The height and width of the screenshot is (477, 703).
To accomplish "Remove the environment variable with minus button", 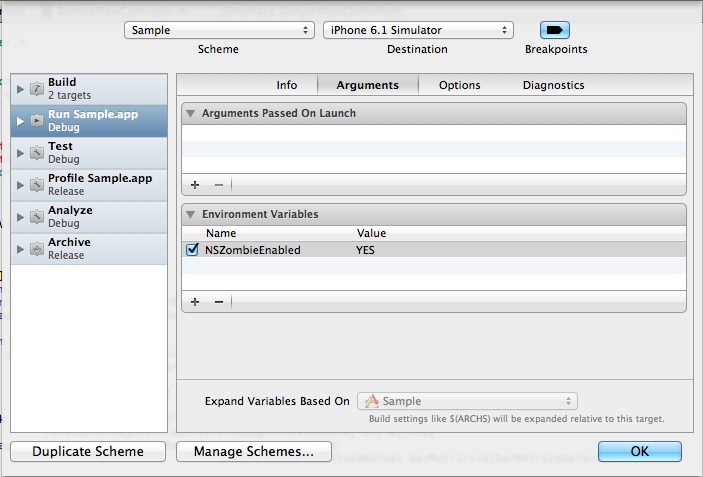I will coord(219,302).
